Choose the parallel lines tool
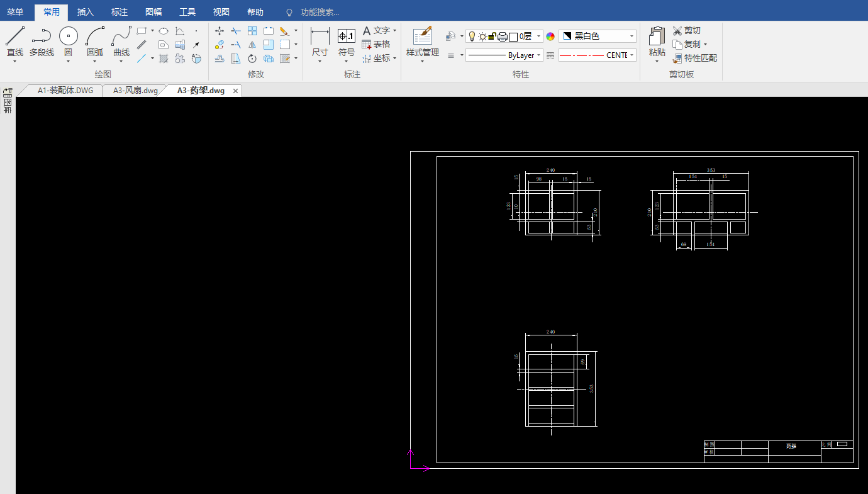This screenshot has height=494, width=868. (142, 45)
